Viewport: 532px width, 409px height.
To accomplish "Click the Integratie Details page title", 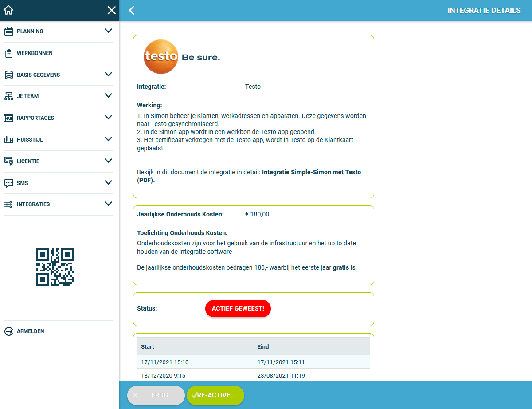I will [484, 10].
